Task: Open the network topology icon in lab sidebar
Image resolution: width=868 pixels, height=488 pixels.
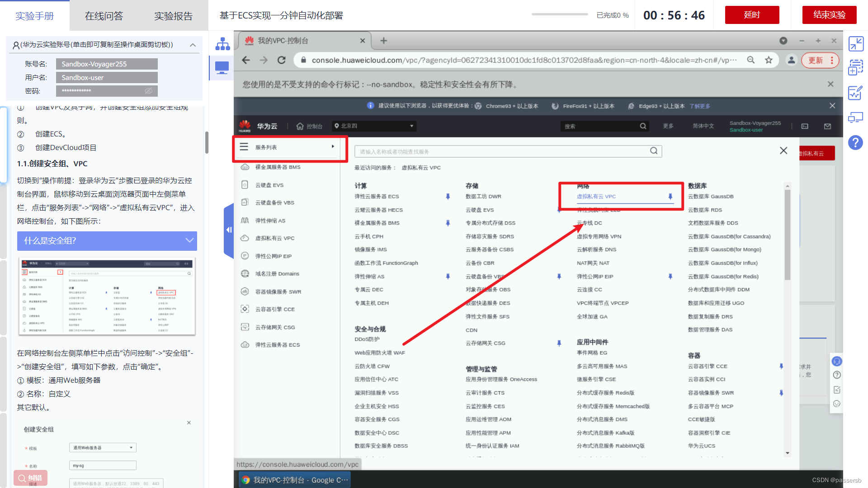Action: 222,44
